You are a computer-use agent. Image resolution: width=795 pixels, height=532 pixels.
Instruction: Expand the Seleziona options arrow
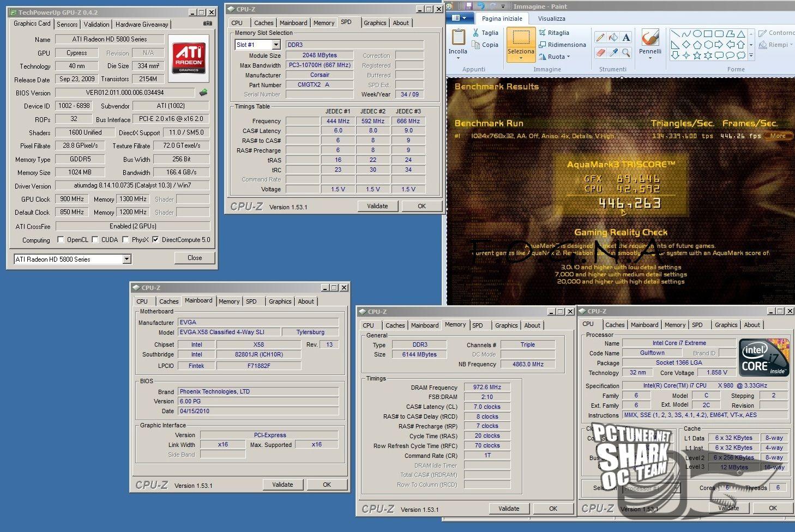[x=521, y=58]
